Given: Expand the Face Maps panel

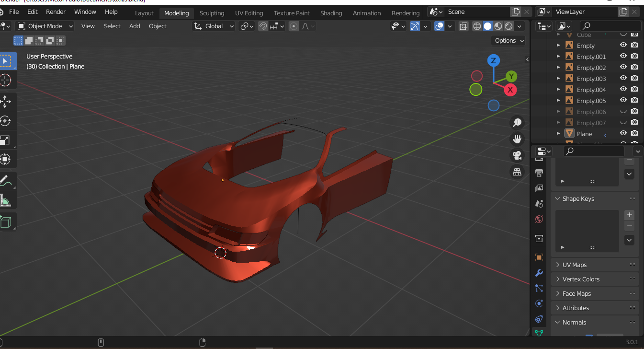Looking at the screenshot, I should (x=557, y=293).
